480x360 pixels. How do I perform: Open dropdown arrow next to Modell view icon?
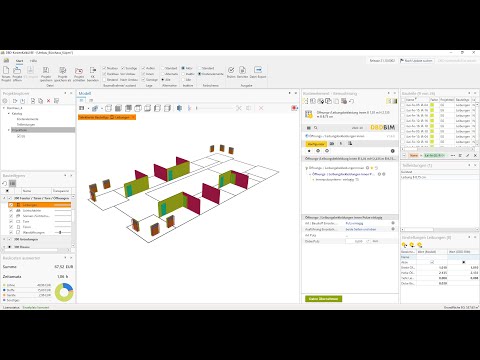coord(88,108)
